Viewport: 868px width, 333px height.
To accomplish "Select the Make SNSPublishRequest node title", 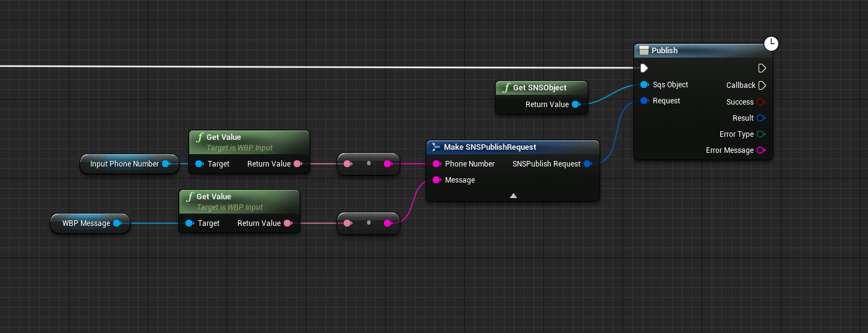I will [x=490, y=147].
